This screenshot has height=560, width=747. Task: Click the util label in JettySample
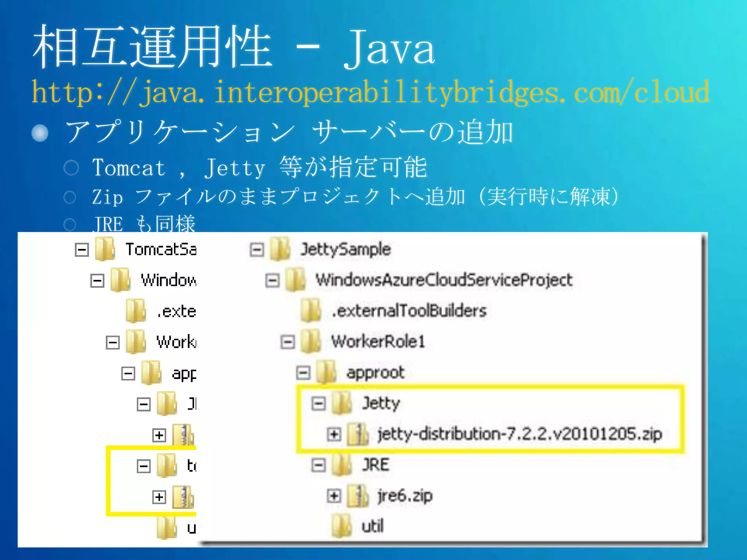pyautogui.click(x=372, y=526)
